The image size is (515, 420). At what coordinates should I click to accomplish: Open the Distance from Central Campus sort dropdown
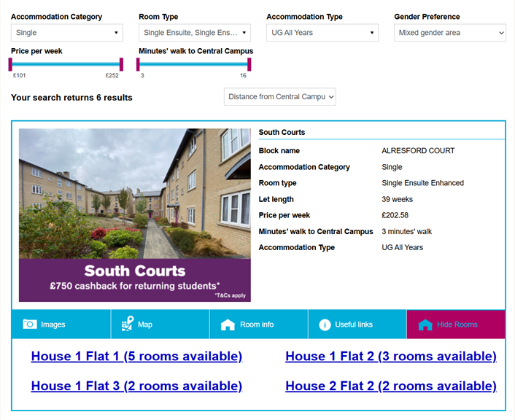click(280, 96)
